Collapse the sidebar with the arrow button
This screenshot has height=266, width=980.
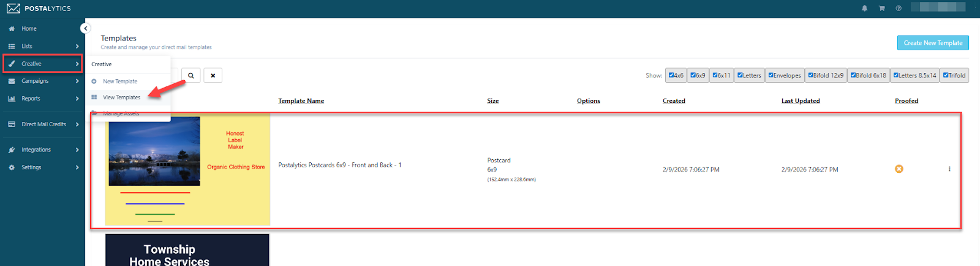(85, 28)
